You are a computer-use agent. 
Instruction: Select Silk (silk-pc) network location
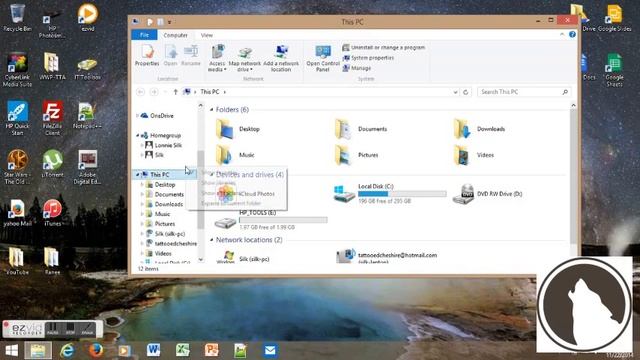pyautogui.click(x=243, y=258)
